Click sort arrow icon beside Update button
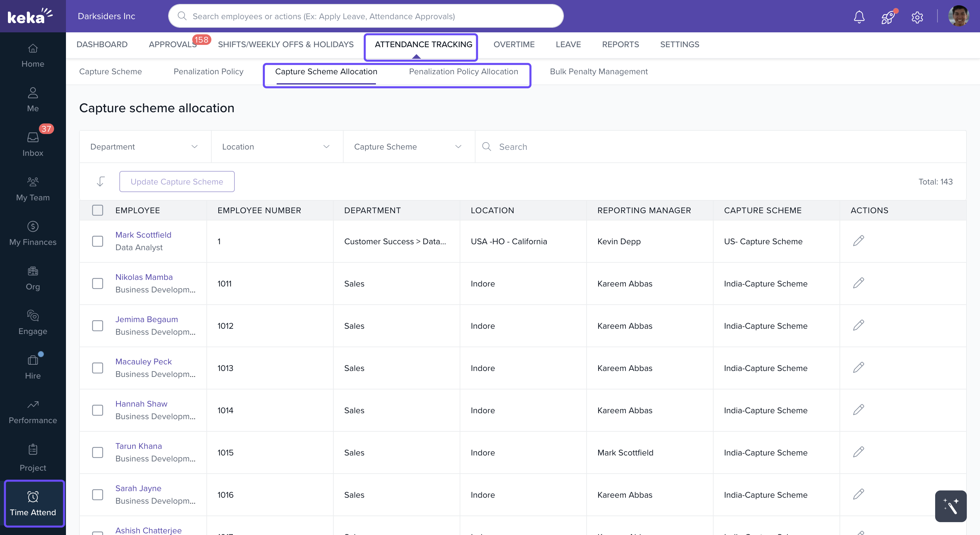The width and height of the screenshot is (980, 535). [101, 181]
